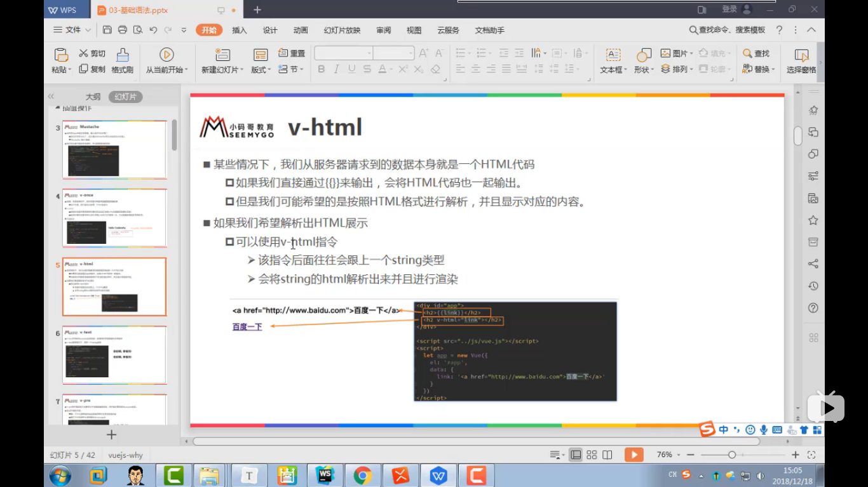
Task: Open the Animation (动画) ribbon tab
Action: pyautogui.click(x=301, y=30)
